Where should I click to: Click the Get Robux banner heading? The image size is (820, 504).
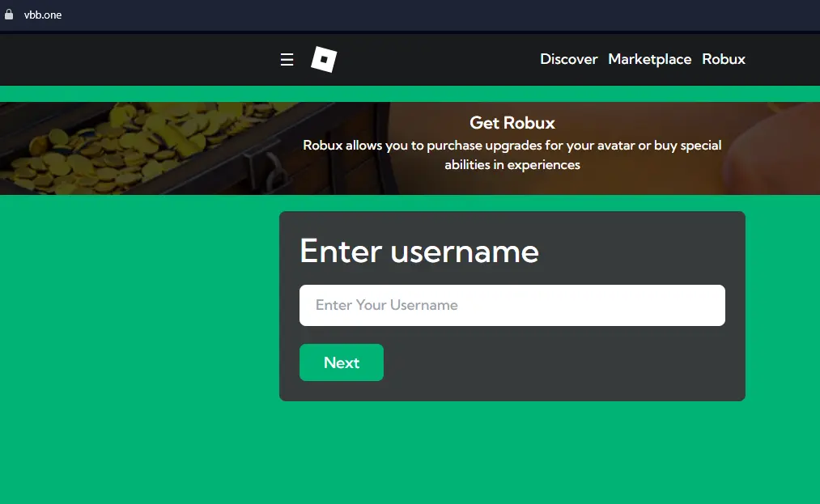[512, 123]
